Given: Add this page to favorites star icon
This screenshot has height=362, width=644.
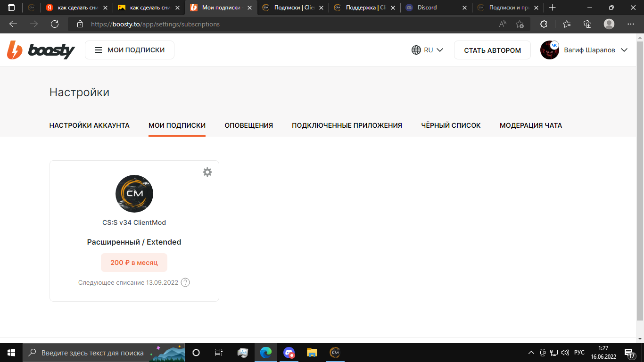Looking at the screenshot, I should click(x=520, y=24).
